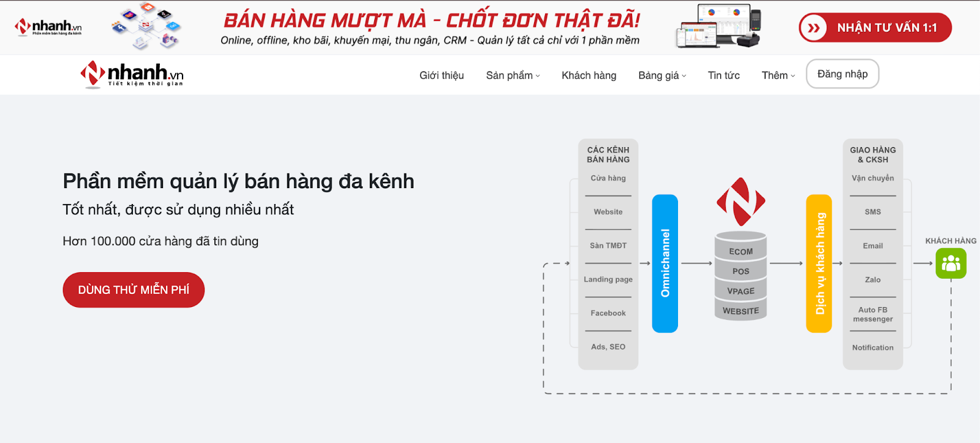Go to the Khách hàng page
980x443 pixels.
(x=589, y=75)
